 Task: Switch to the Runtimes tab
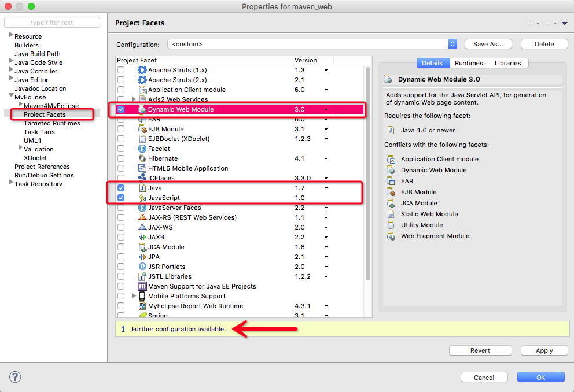coord(468,63)
